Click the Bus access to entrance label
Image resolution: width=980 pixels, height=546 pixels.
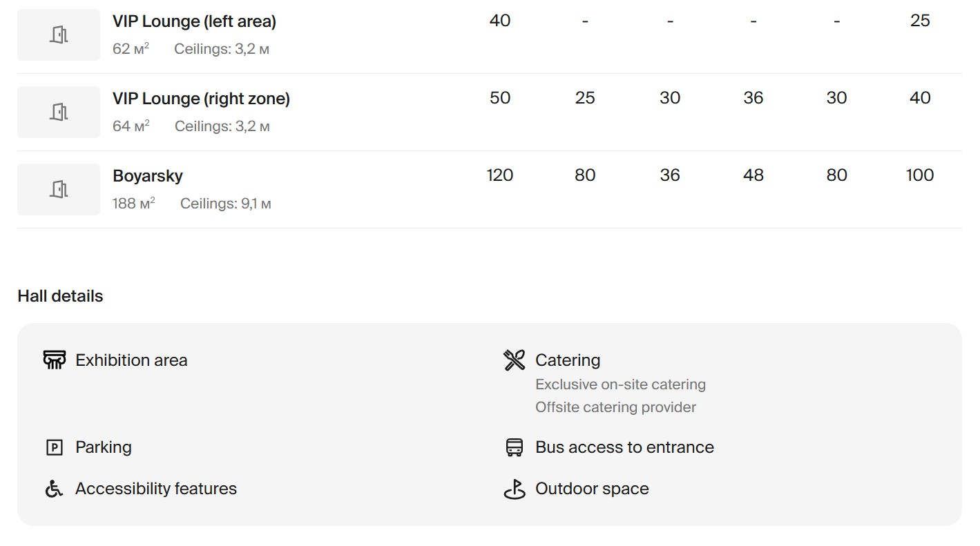click(624, 447)
